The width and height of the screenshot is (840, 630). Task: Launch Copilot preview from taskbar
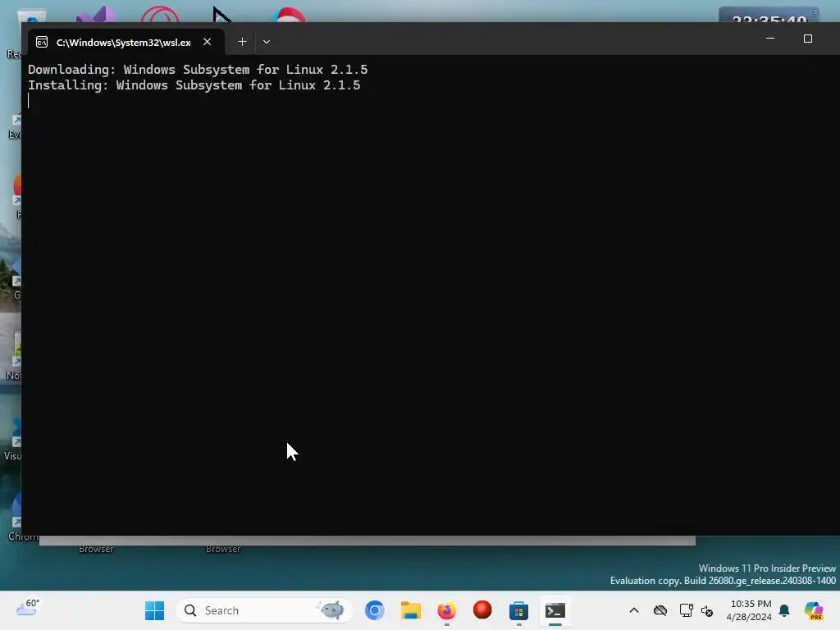814,610
